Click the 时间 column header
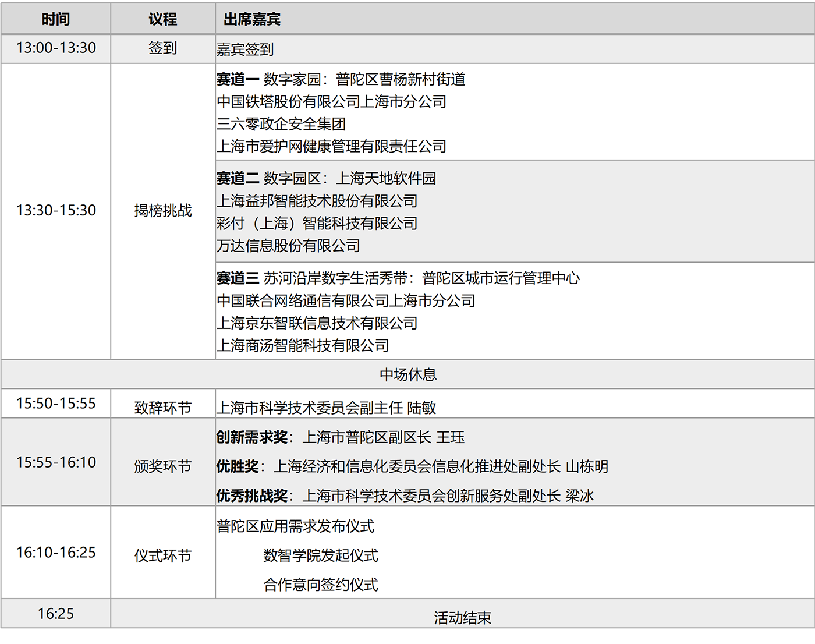This screenshot has width=815, height=644. click(x=56, y=19)
